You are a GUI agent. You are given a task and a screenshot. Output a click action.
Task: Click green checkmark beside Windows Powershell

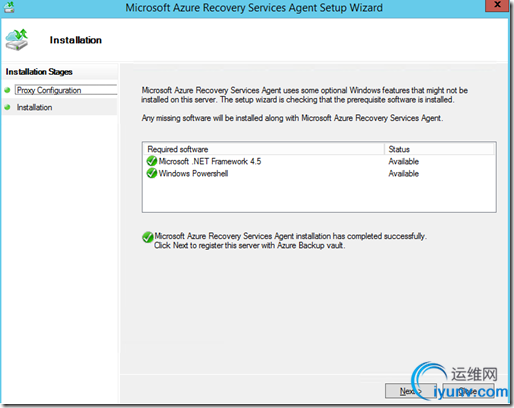[152, 173]
